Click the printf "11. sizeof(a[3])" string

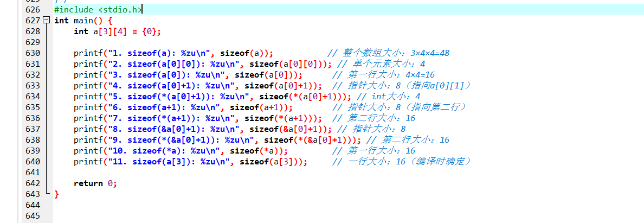(169, 161)
